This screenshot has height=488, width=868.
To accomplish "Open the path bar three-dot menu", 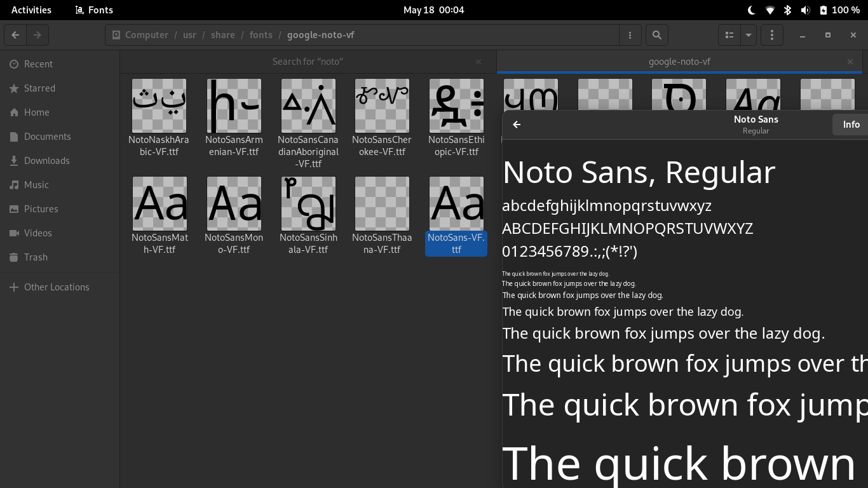I will click(x=630, y=35).
